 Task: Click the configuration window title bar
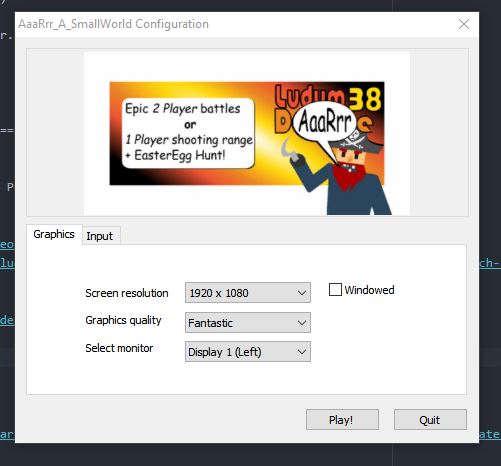click(233, 24)
